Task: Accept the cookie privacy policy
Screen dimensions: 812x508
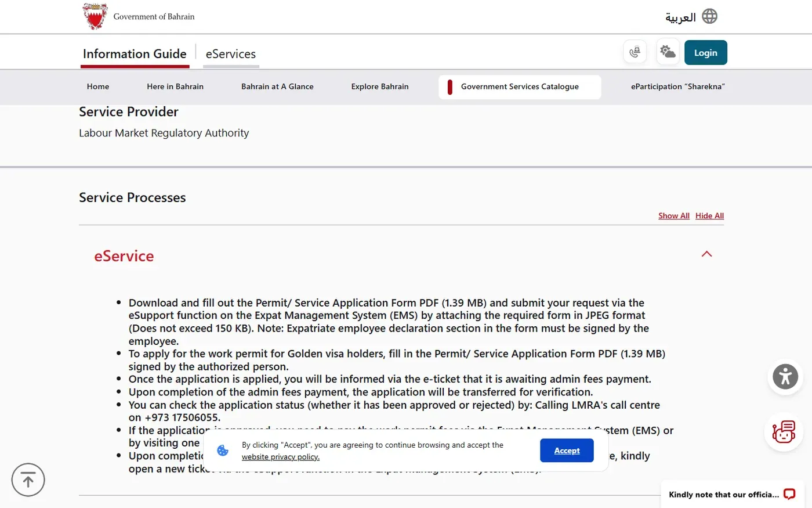Action: tap(567, 451)
